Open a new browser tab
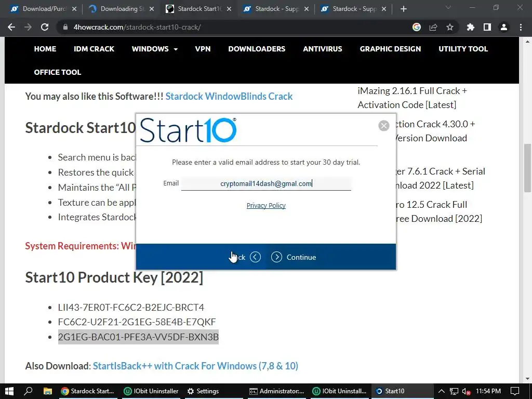Image resolution: width=532 pixels, height=399 pixels. 403,9
